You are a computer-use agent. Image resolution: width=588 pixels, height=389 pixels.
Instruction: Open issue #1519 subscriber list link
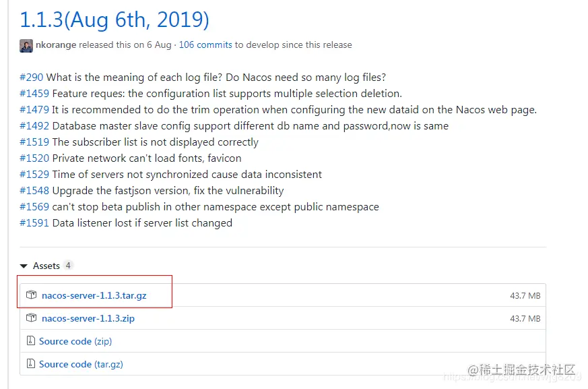point(34,142)
